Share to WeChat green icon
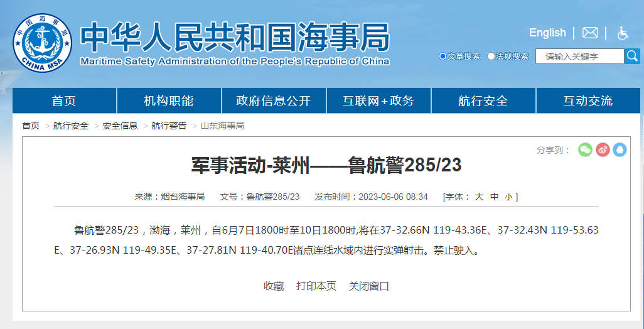Image resolution: width=644 pixels, height=329 pixels. click(585, 150)
